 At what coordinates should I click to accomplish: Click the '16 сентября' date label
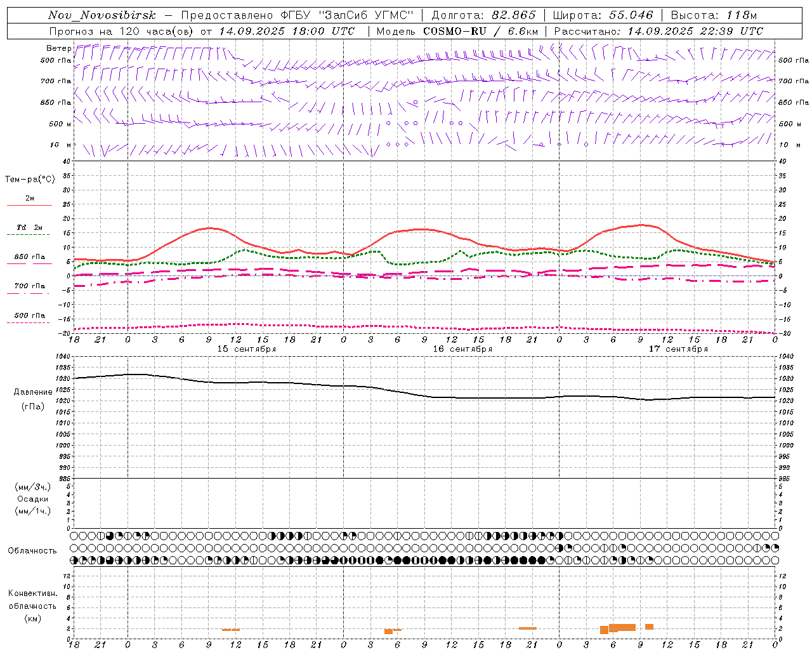click(x=462, y=349)
